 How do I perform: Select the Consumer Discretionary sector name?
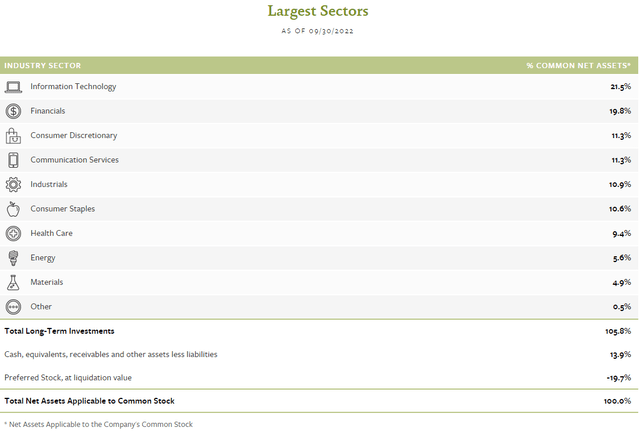[x=73, y=136]
